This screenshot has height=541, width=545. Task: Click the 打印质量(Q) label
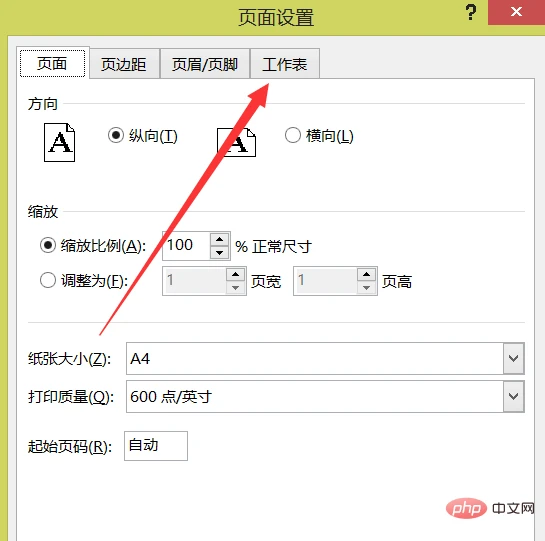[x=71, y=397]
